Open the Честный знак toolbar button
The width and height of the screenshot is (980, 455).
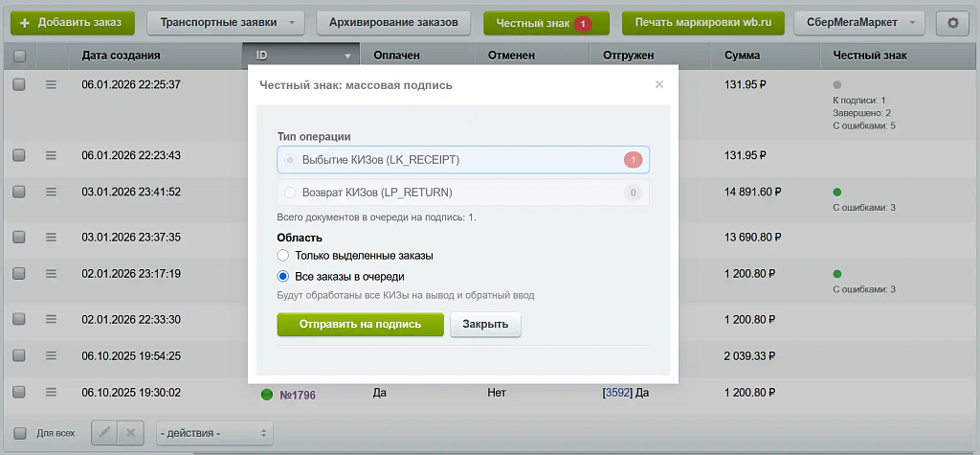click(546, 23)
